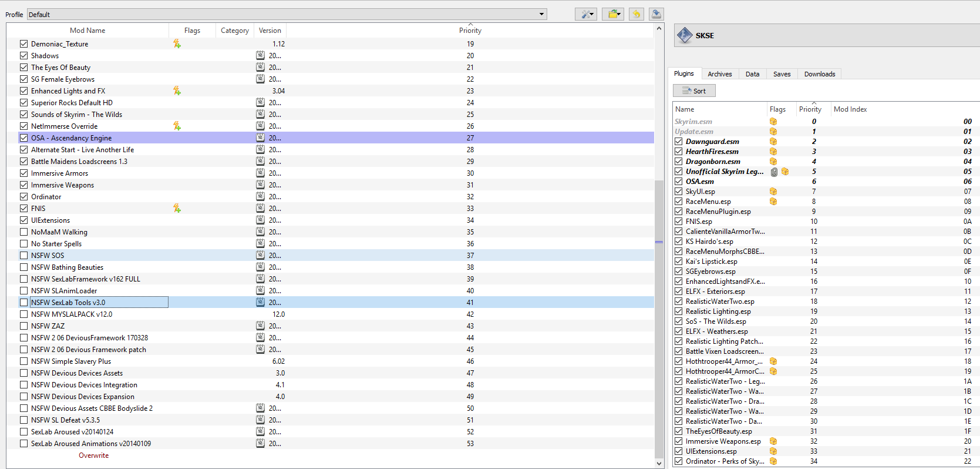This screenshot has height=469, width=980.
Task: Click the package flag icon for Skyrim.esm
Action: (773, 122)
